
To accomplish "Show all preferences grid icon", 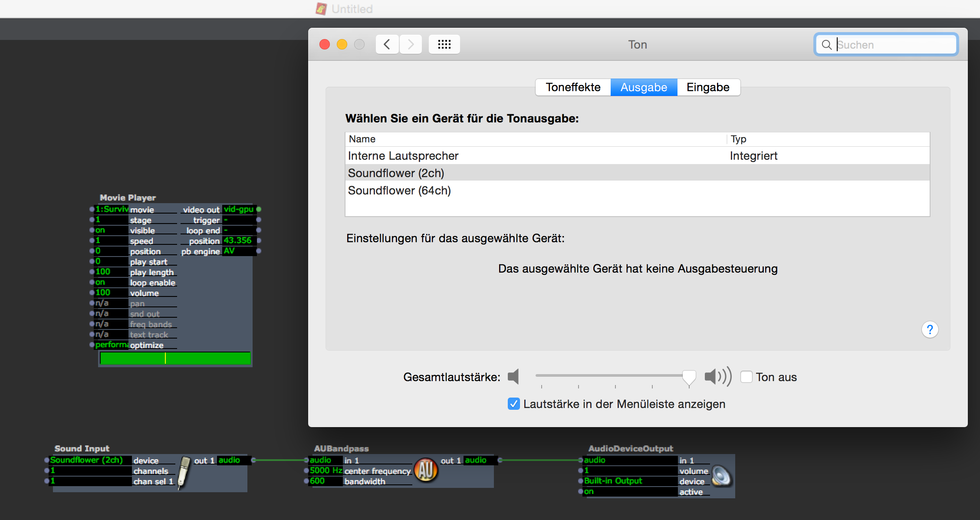I will click(x=444, y=44).
